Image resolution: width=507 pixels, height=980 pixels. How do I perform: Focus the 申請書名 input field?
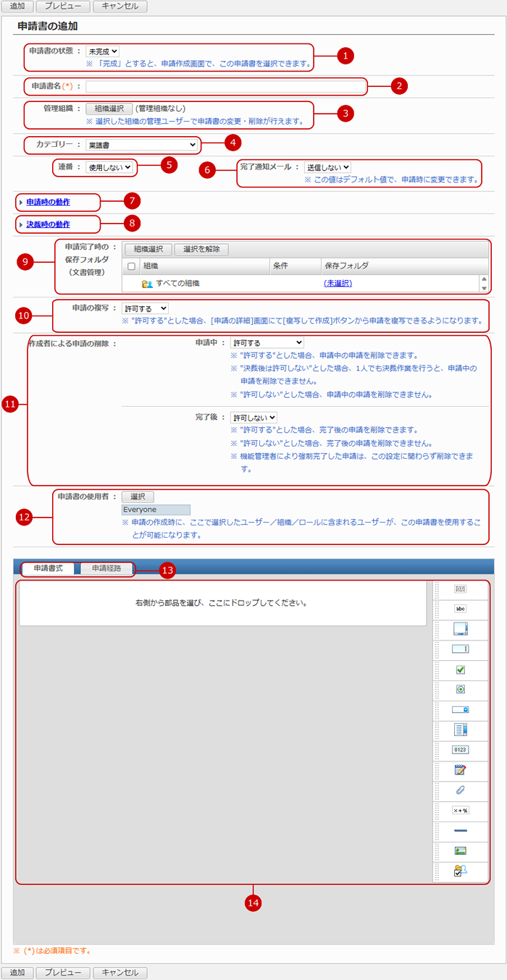coord(225,87)
